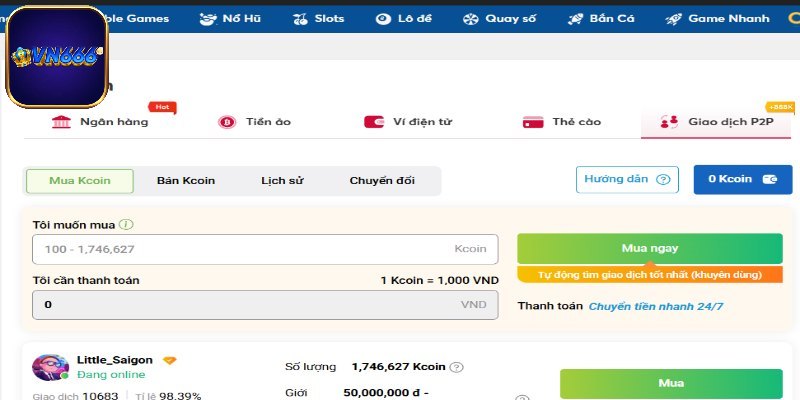The height and width of the screenshot is (400, 800).
Task: Open the Hướng dẫn guide button
Action: (x=627, y=179)
